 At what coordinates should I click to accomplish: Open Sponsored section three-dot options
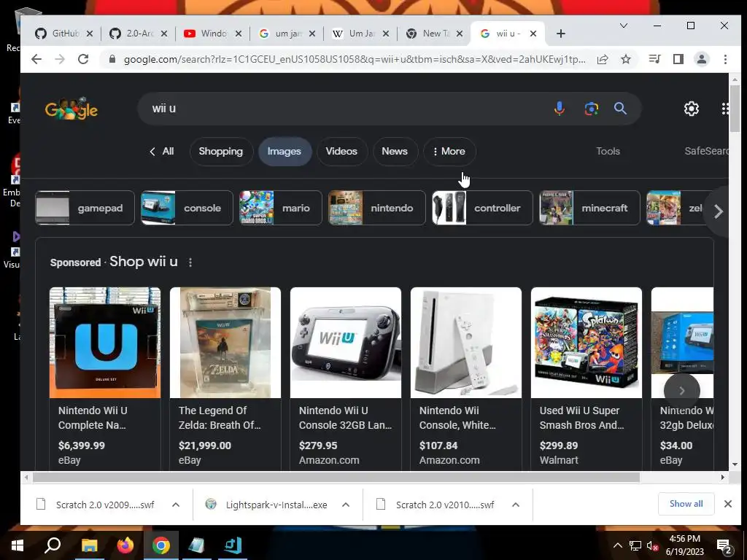tap(190, 262)
